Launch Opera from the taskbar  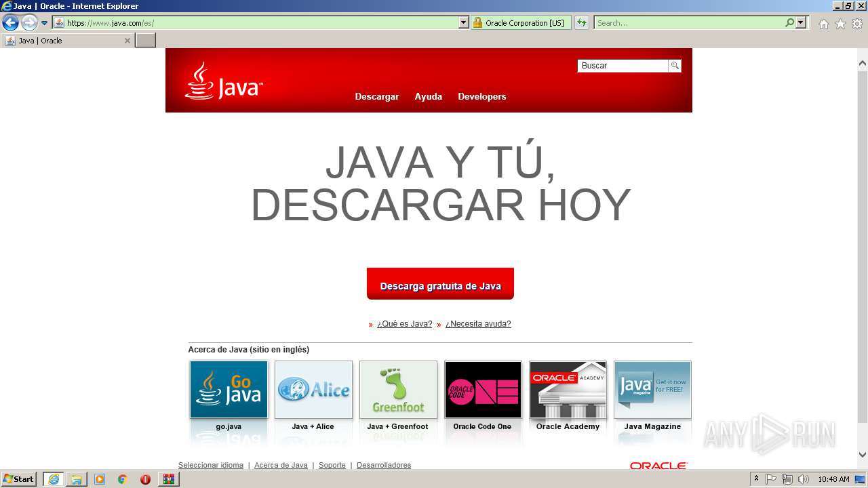coord(145,479)
